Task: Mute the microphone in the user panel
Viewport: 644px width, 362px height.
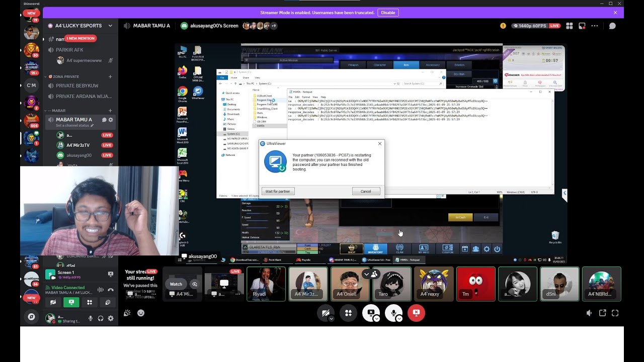Action: pos(91,318)
